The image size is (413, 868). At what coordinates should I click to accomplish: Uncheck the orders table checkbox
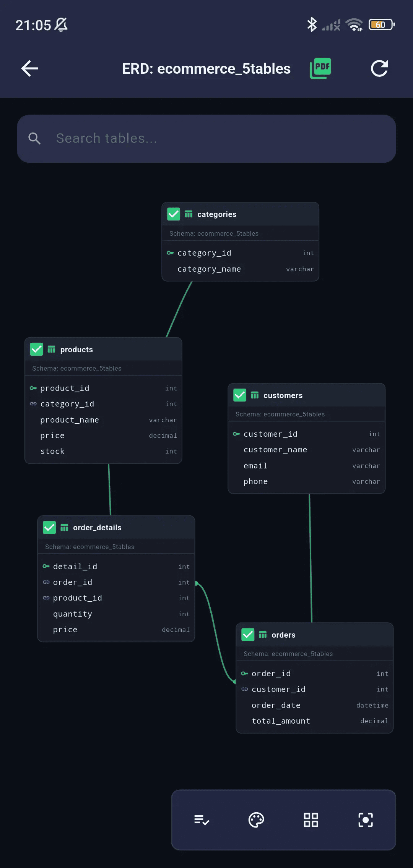[248, 635]
